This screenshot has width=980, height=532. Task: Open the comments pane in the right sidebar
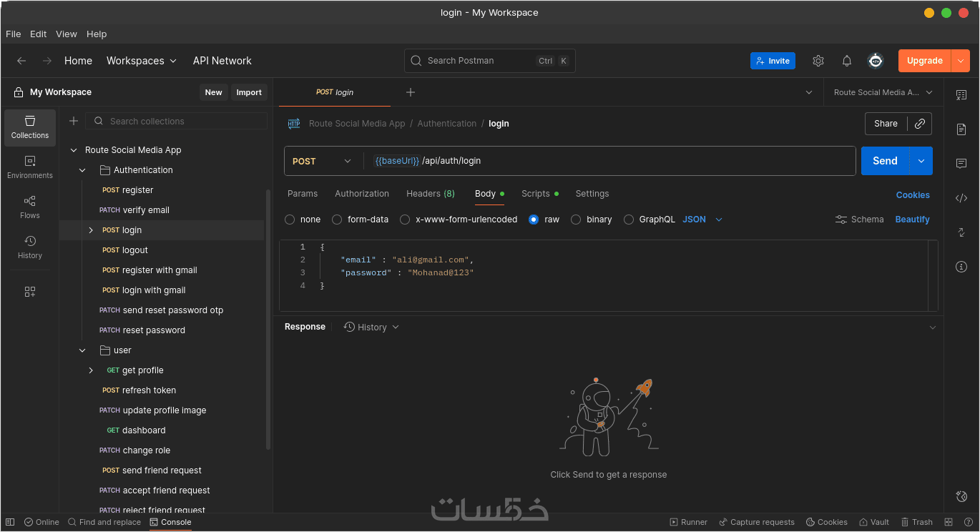tap(961, 164)
